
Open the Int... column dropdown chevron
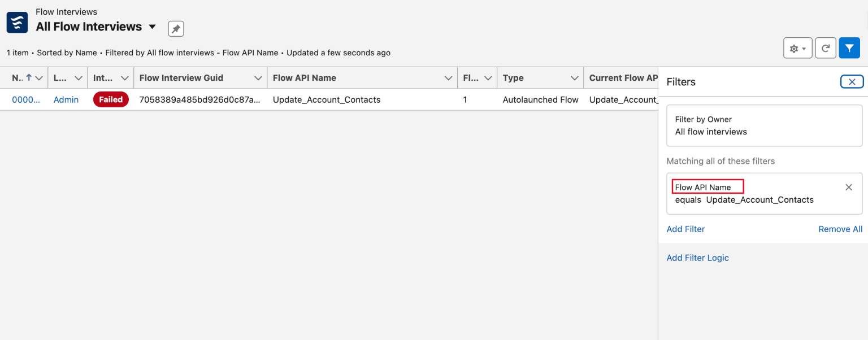tap(125, 78)
